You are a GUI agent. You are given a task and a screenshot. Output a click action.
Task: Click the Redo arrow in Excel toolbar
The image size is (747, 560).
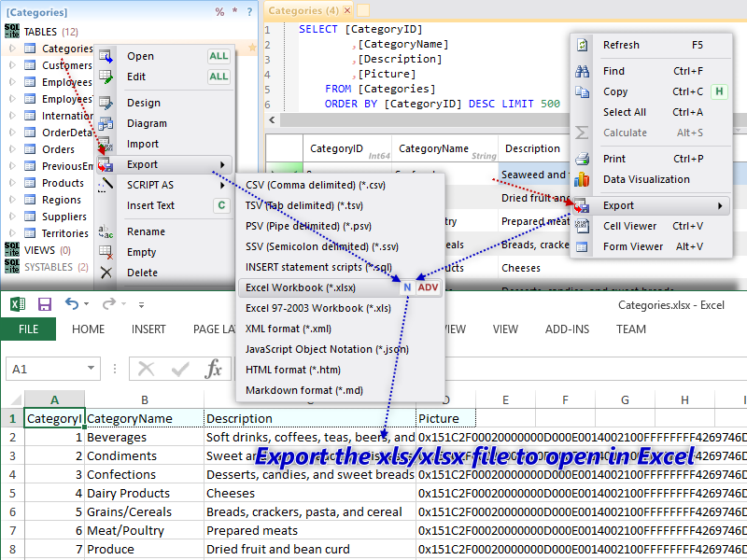click(x=109, y=303)
